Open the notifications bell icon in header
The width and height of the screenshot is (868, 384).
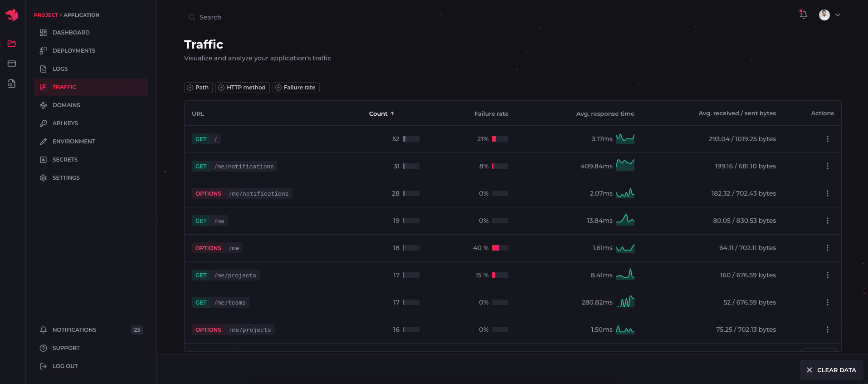[x=803, y=15]
